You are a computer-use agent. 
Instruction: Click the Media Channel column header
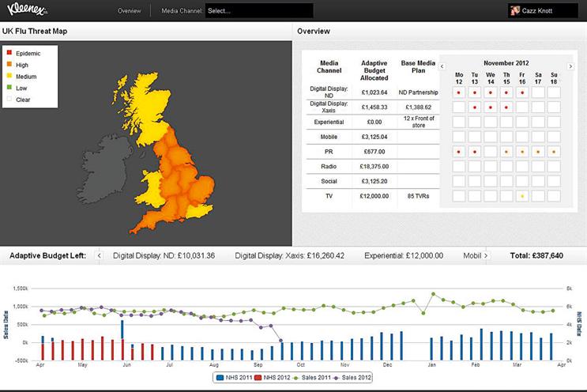click(x=329, y=66)
